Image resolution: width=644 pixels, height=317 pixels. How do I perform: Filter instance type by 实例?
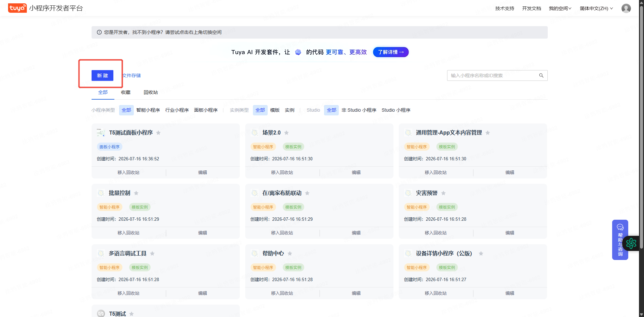pyautogui.click(x=289, y=110)
